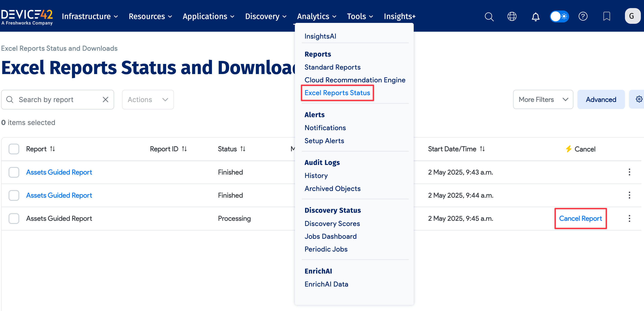Open History under Audit Logs

[x=316, y=176]
